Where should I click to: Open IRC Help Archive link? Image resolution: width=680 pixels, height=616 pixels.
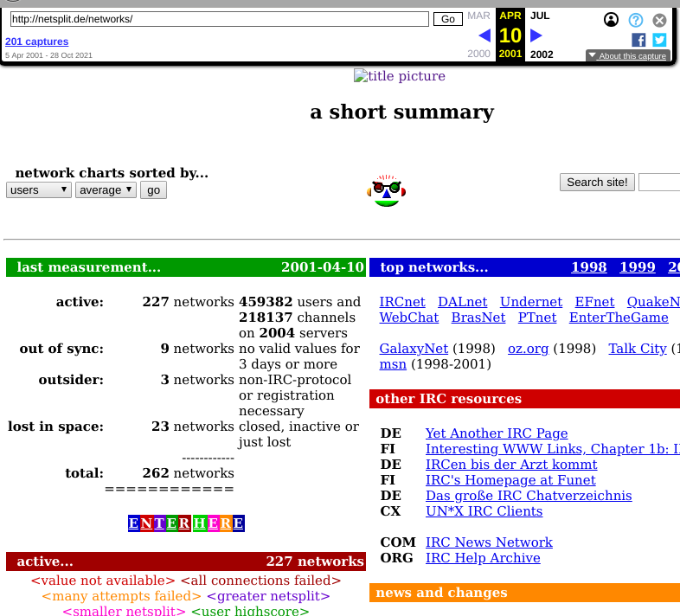point(483,558)
